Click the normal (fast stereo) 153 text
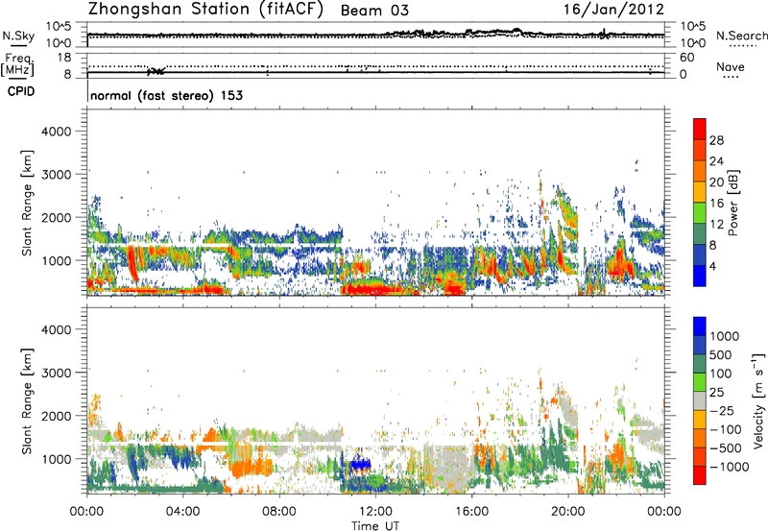The width and height of the screenshot is (768, 532). click(x=166, y=95)
